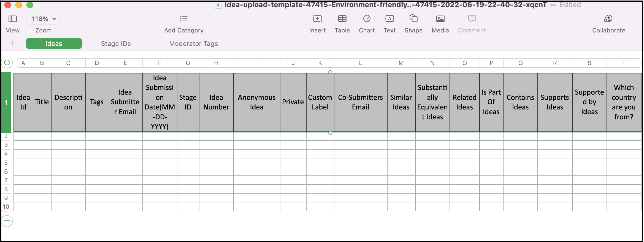
Task: Select the row 5 header
Action: (6, 163)
